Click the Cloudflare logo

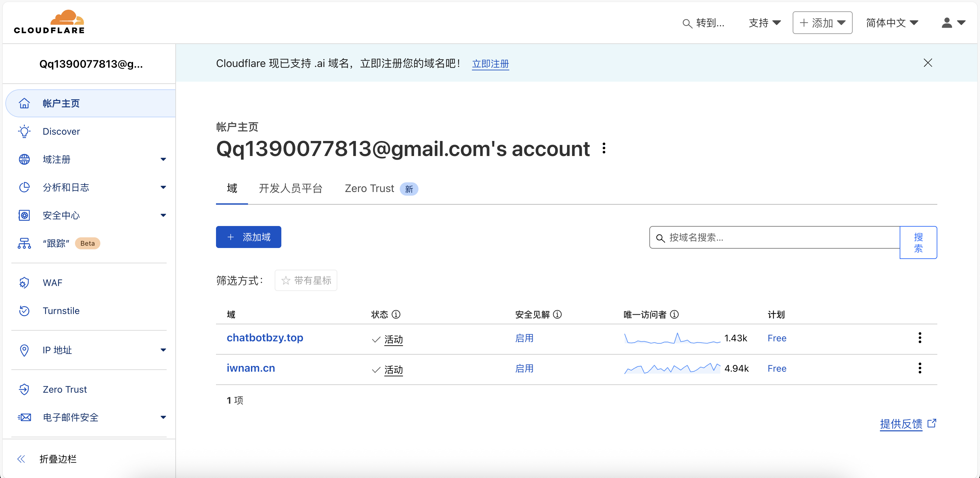(x=49, y=22)
